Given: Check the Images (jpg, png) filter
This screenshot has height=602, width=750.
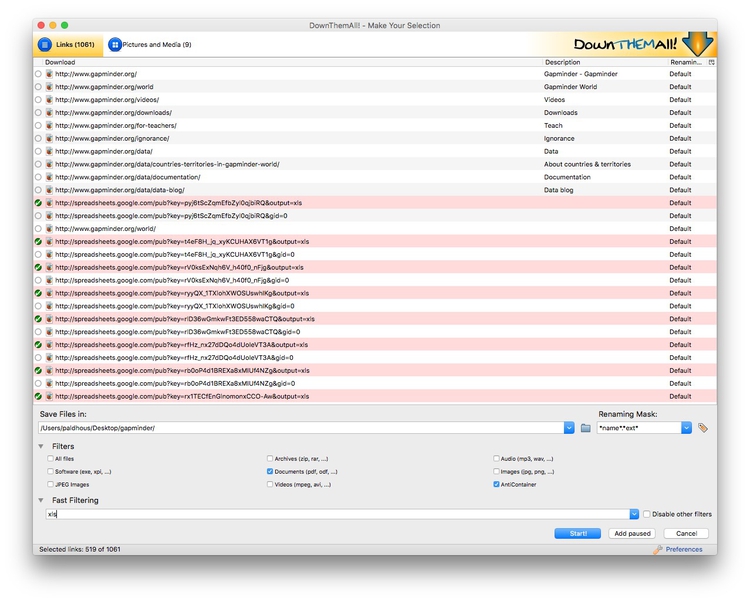Looking at the screenshot, I should [496, 471].
